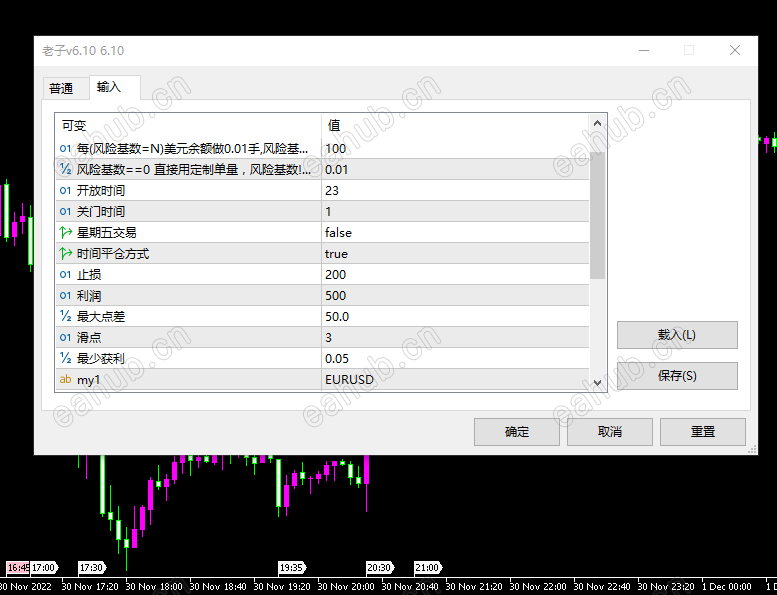Click the 最大点差 variable name
The image size is (777, 595).
click(101, 317)
